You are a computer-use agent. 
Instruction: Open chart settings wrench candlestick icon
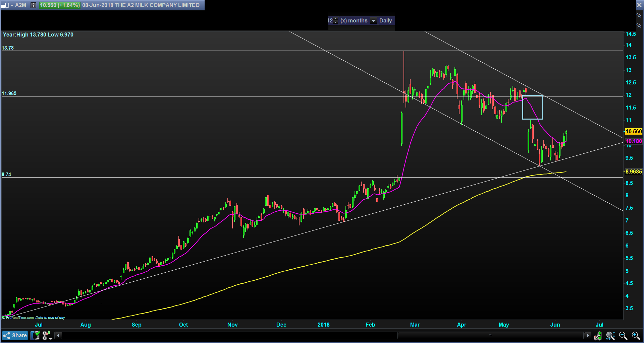tap(598, 335)
